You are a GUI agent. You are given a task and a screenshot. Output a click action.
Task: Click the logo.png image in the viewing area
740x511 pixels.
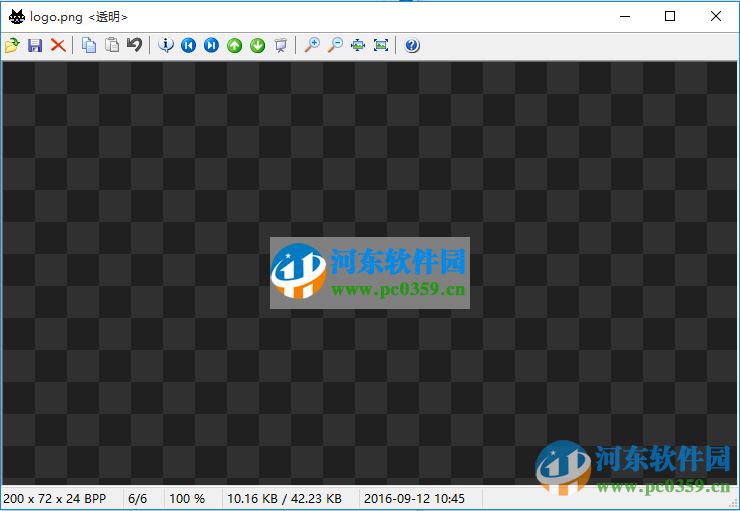[x=370, y=273]
